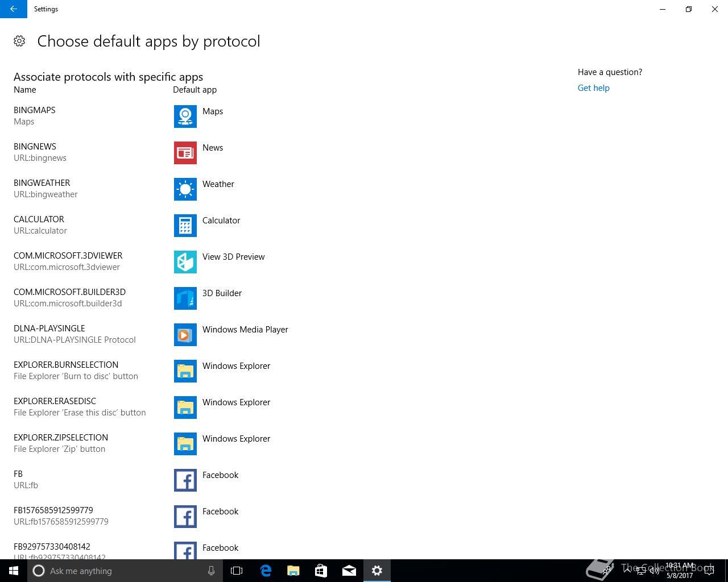The height and width of the screenshot is (582, 728).
Task: Select the EXPLORER.ERASEDISC protocol name
Action: (x=55, y=401)
